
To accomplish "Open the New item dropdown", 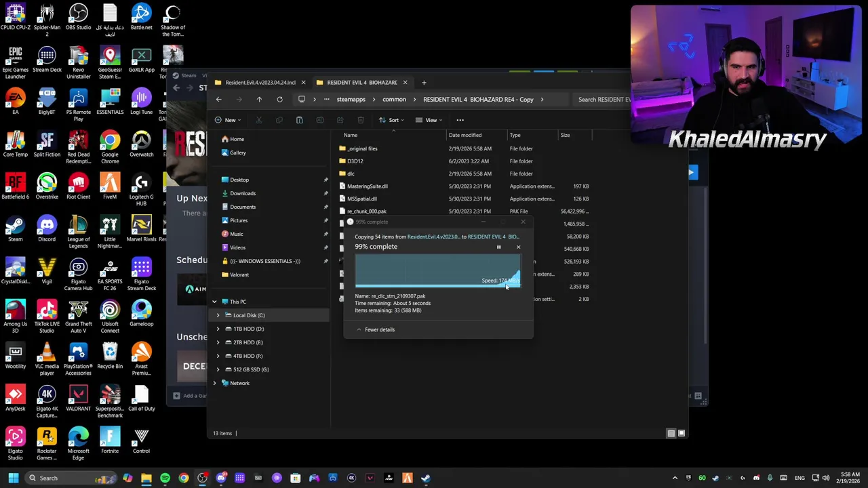I will coord(227,120).
